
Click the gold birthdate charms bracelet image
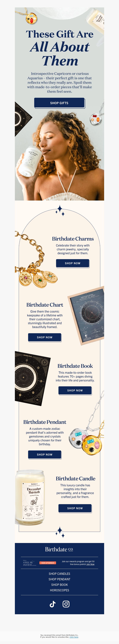pyautogui.click(x=35, y=260)
